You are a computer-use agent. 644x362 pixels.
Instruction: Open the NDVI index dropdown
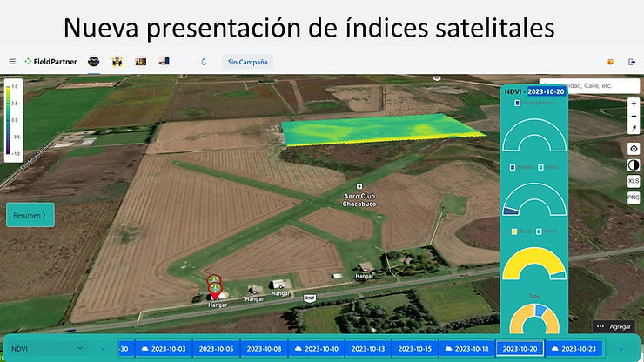pos(47,349)
